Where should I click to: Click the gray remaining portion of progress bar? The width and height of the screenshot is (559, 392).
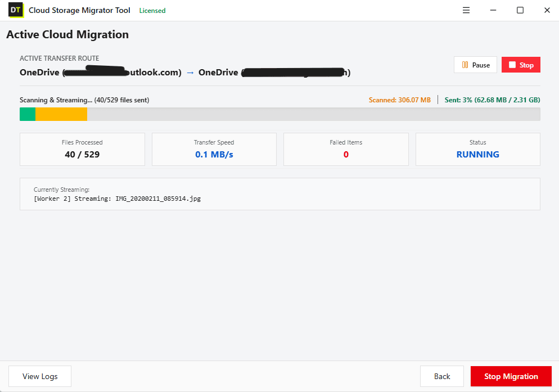click(314, 114)
